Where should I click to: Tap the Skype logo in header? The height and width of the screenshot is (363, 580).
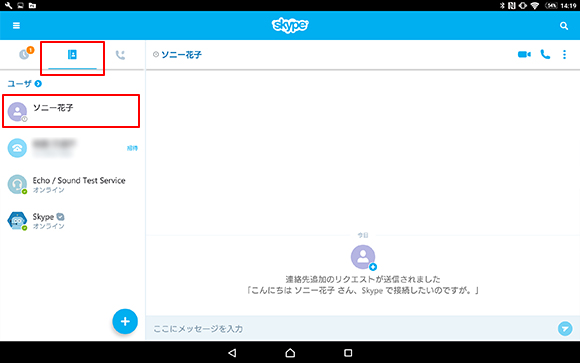[x=290, y=25]
